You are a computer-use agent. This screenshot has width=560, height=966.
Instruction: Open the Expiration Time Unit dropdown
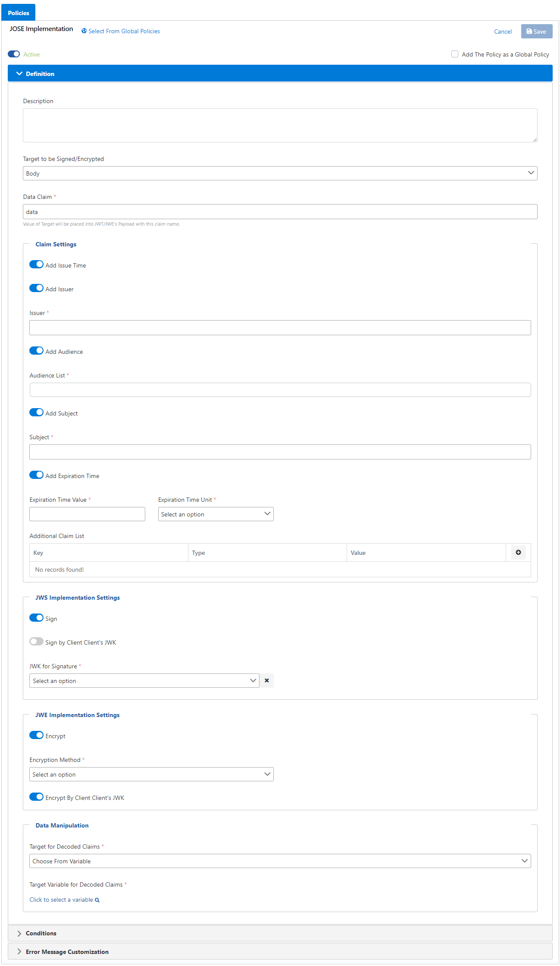216,514
